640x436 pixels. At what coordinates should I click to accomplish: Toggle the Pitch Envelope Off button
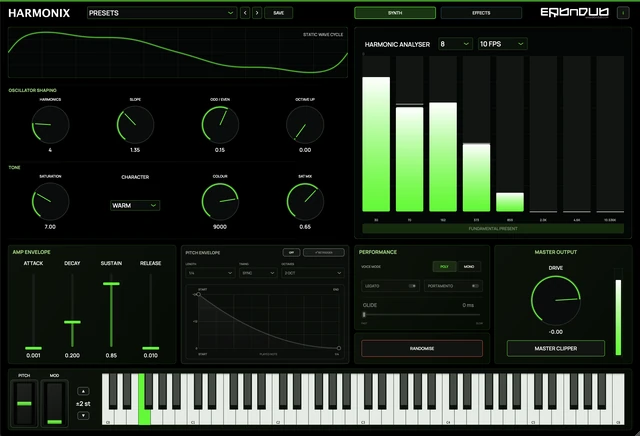coord(291,253)
